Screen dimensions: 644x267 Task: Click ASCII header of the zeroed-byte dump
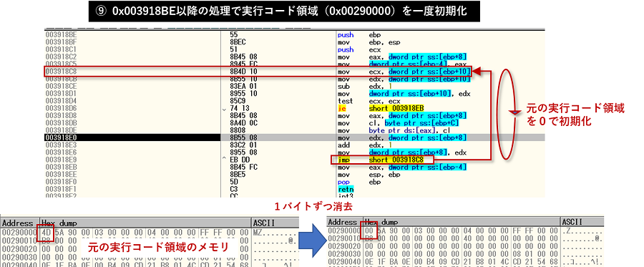pos(572,221)
